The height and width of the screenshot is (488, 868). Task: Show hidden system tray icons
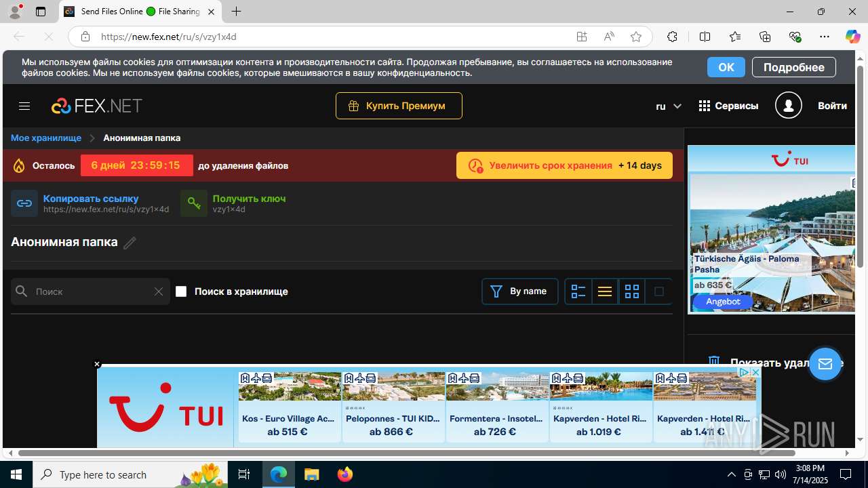[x=731, y=474]
